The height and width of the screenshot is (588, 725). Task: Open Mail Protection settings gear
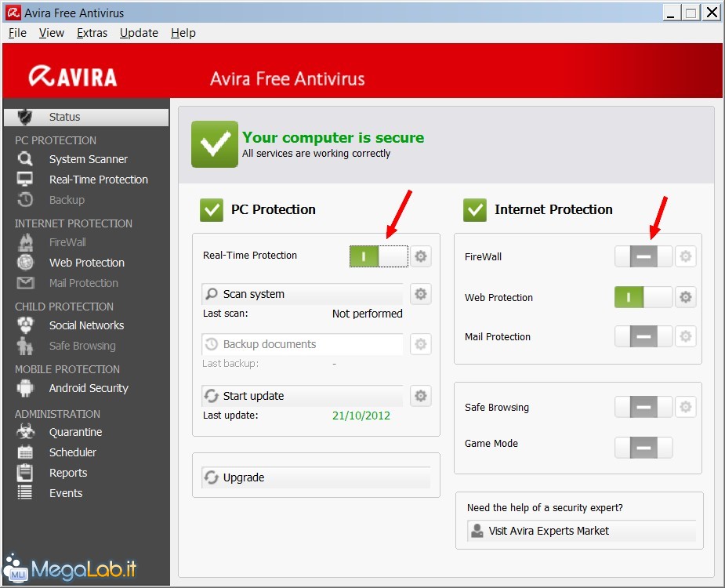point(685,336)
